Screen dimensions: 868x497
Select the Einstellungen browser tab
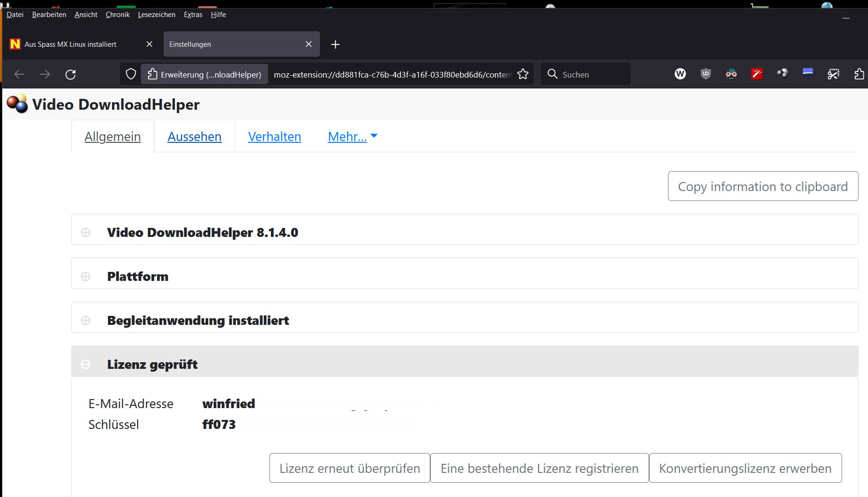pyautogui.click(x=242, y=44)
